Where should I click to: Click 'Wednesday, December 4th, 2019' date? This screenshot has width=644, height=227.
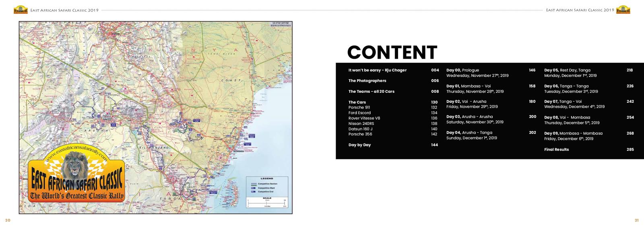tap(574, 107)
